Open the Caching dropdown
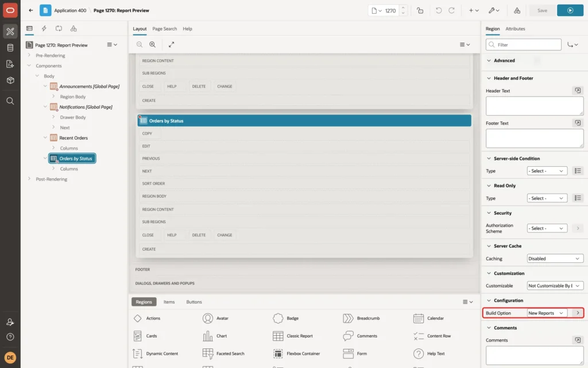Screen dimensions: 588x368 [x=555, y=258]
